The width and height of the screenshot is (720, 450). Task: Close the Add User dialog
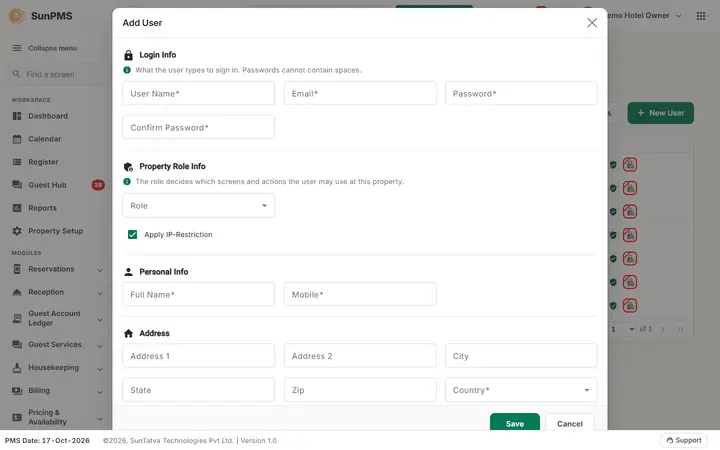click(x=592, y=22)
